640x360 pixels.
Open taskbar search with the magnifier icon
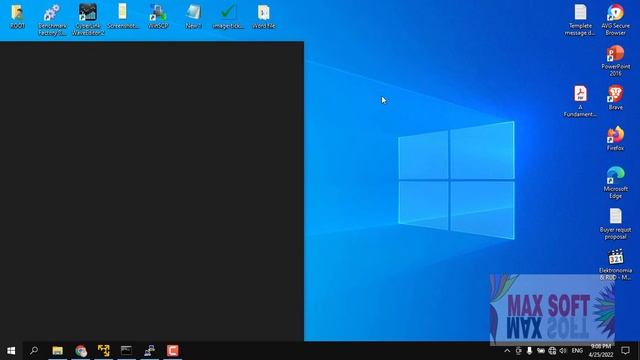[x=34, y=351]
